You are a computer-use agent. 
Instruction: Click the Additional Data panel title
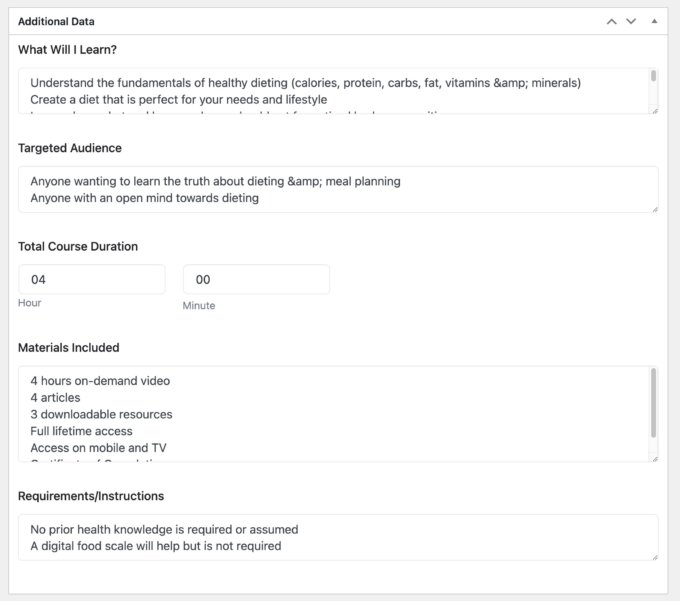[x=56, y=21]
